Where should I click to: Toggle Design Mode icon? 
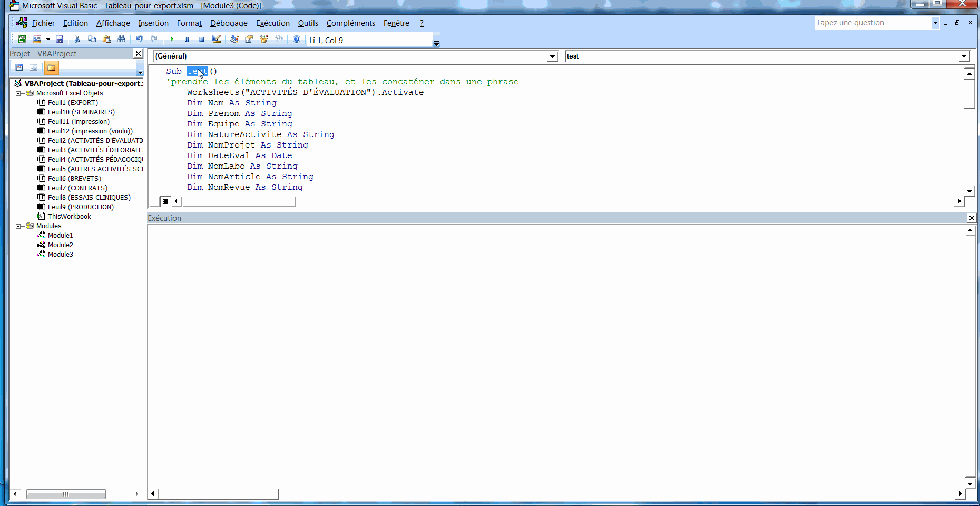pyautogui.click(x=216, y=39)
